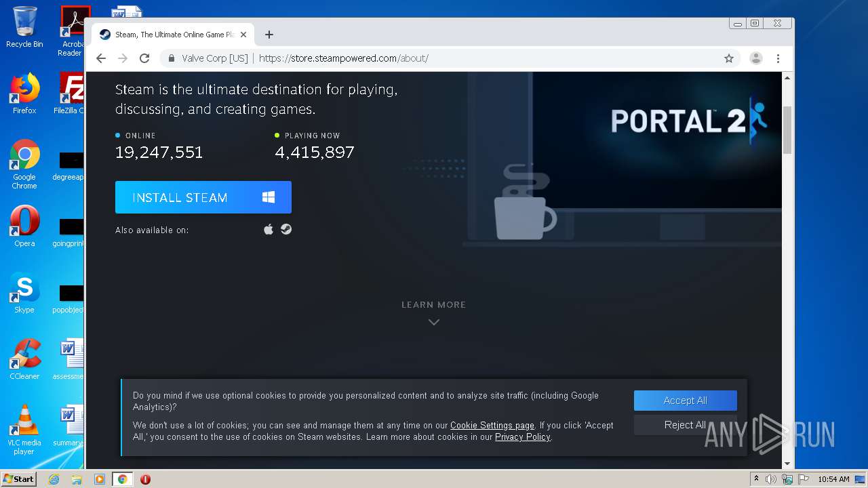The height and width of the screenshot is (488, 868).
Task: Select the Opera desktop shortcut
Action: [x=24, y=226]
